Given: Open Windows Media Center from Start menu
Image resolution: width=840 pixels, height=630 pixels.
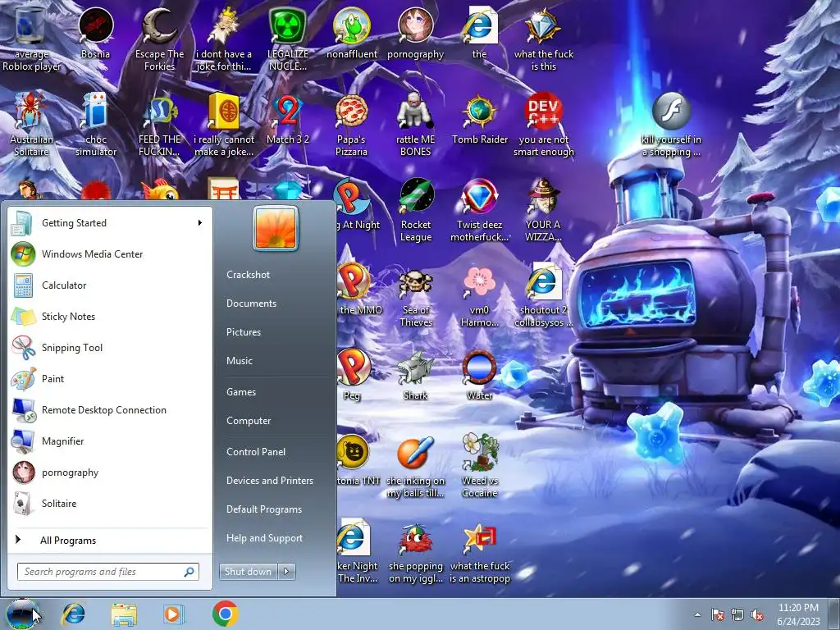Looking at the screenshot, I should click(111, 254).
